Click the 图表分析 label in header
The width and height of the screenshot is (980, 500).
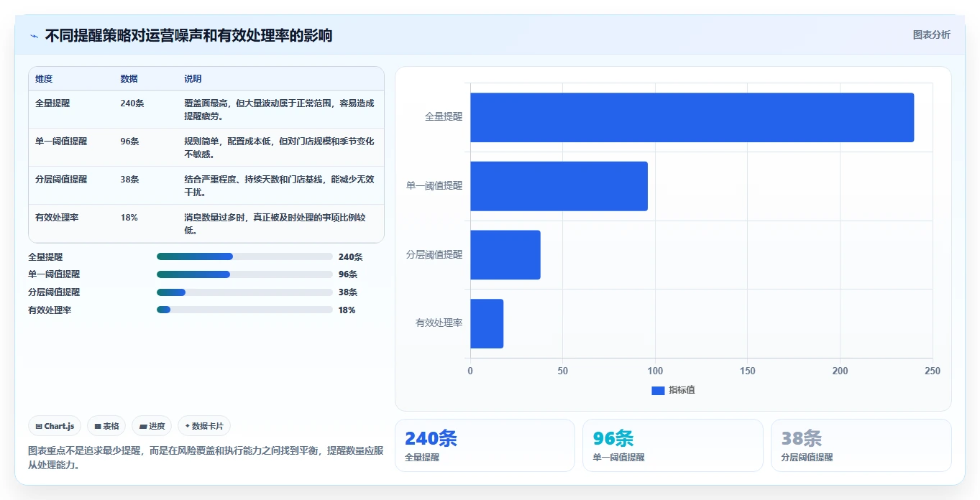tap(931, 34)
